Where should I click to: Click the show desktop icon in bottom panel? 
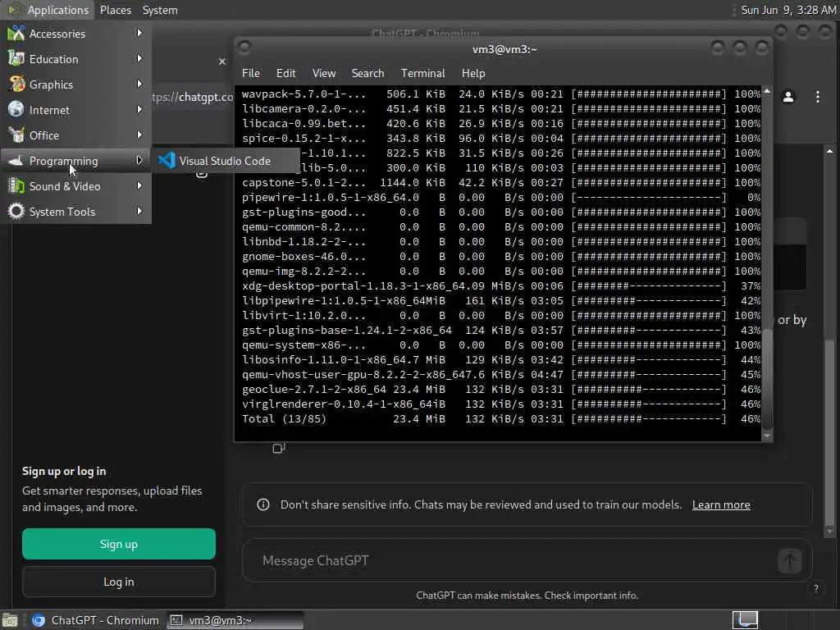click(x=10, y=620)
